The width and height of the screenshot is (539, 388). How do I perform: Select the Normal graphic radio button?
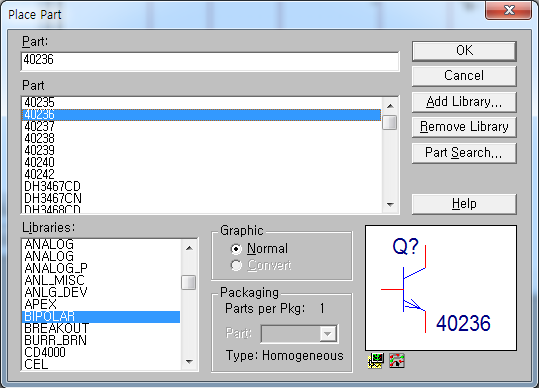(x=236, y=248)
